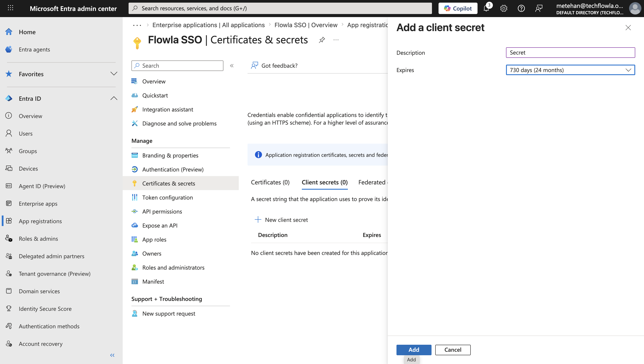Open Agent ID (Preview)
Viewport: 644px width, 364px height.
coord(42,186)
